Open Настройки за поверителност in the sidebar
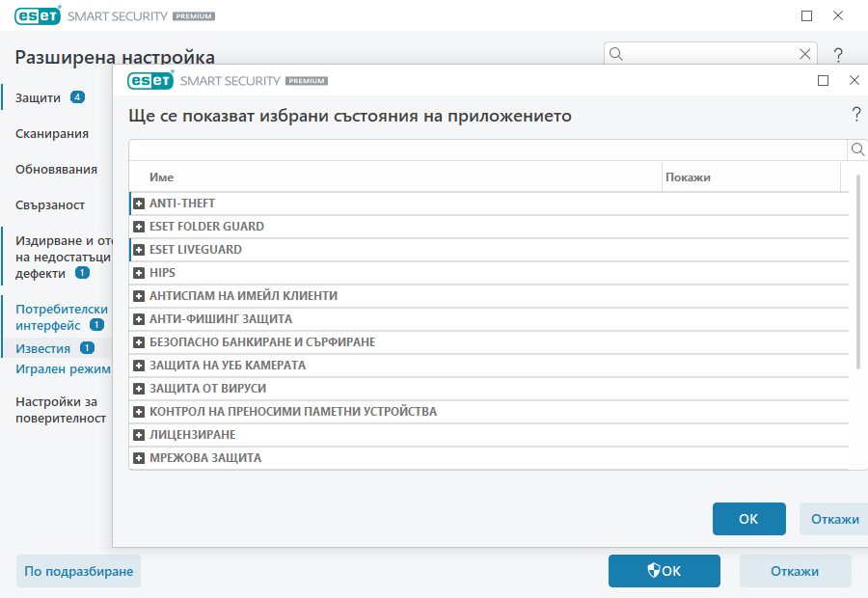The width and height of the screenshot is (868, 598). (x=58, y=409)
